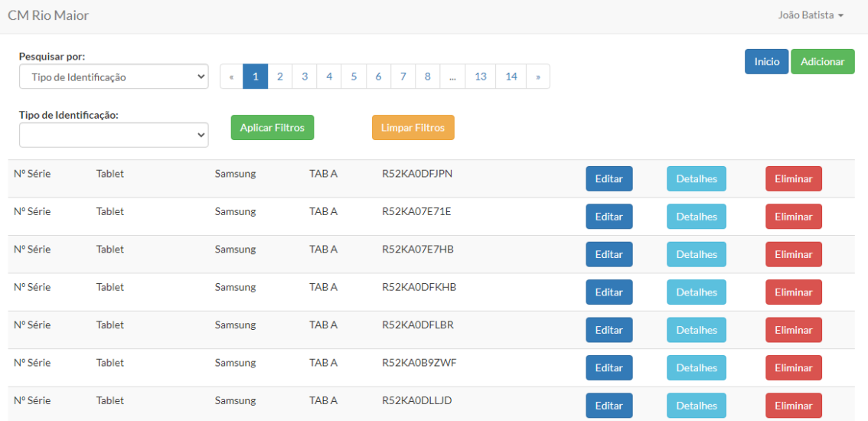
Task: Show details for tablet R52KA07E71E
Action: [x=697, y=216]
